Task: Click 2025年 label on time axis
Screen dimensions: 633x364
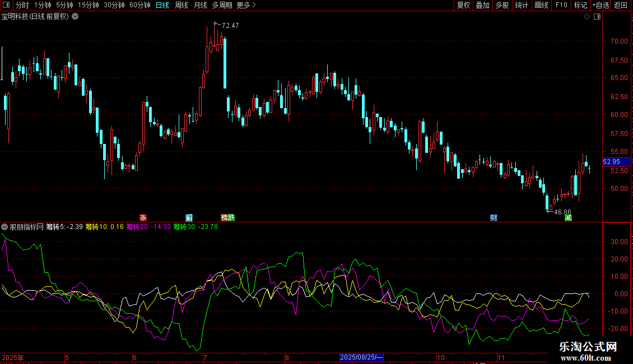Action: [x=13, y=357]
